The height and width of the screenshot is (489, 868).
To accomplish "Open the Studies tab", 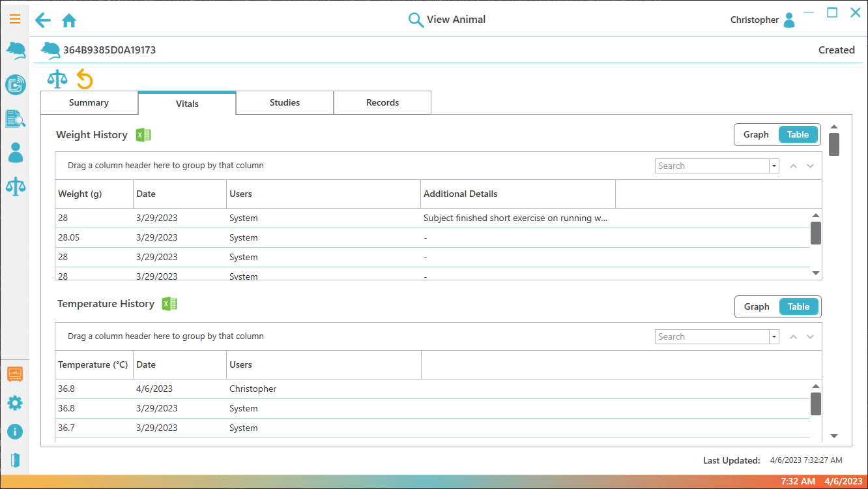I will tap(285, 103).
